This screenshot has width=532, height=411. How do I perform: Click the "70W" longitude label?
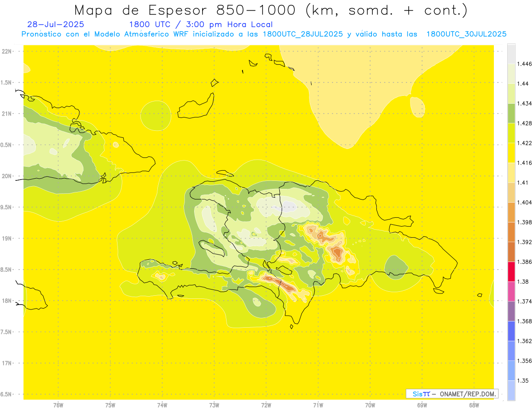point(370,405)
